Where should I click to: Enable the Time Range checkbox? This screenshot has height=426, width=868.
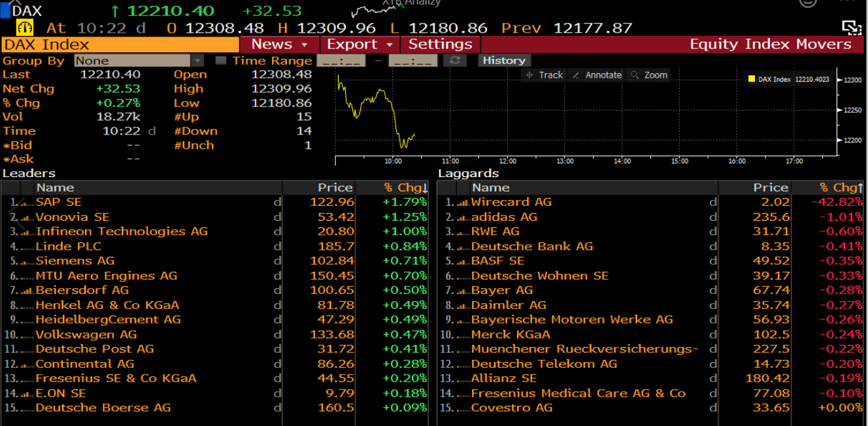(221, 61)
